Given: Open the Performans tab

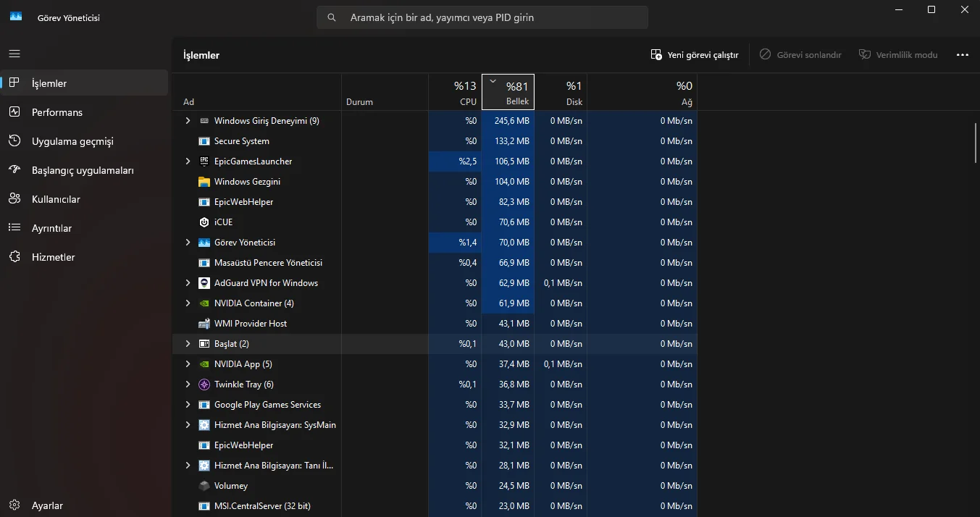Looking at the screenshot, I should tap(56, 112).
